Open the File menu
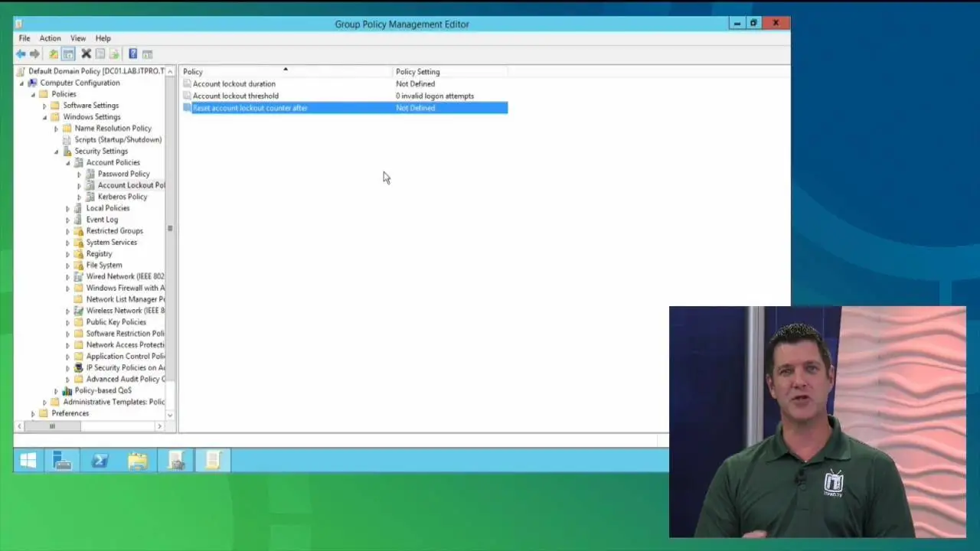Screen dimensions: 980x551 pos(24,38)
